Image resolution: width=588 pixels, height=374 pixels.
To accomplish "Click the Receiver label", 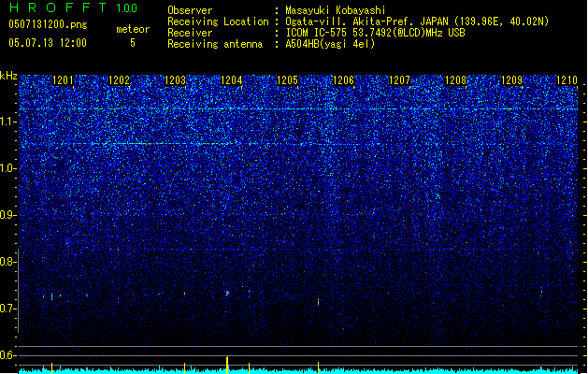I will pos(190,33).
